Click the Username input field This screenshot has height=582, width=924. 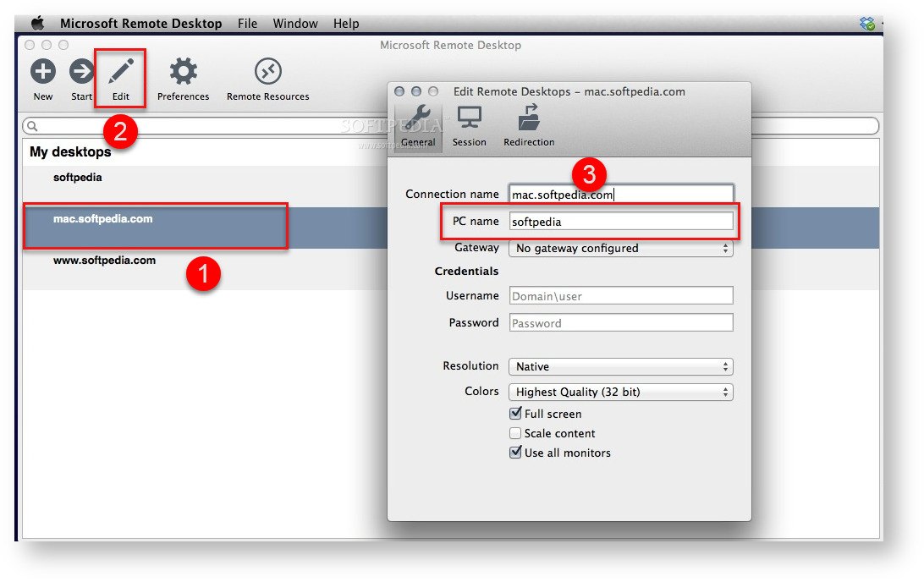621,296
